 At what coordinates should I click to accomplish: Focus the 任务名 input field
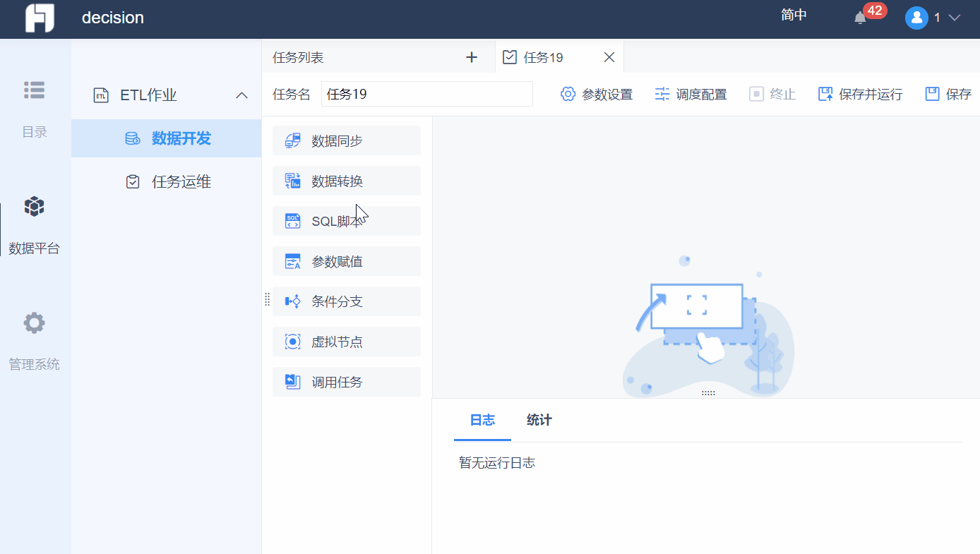426,94
